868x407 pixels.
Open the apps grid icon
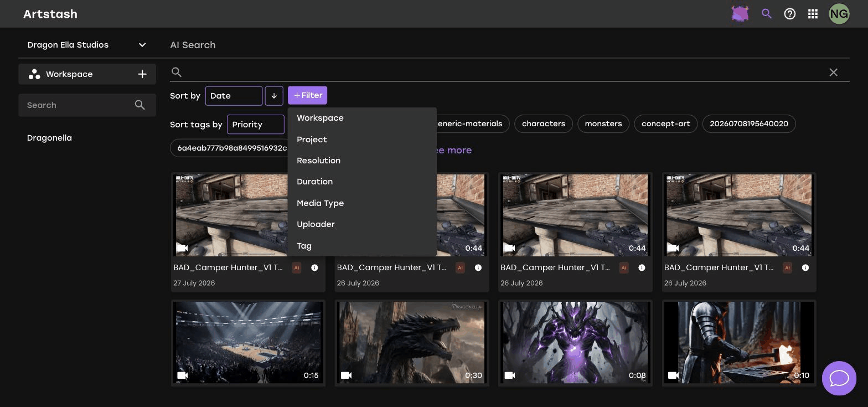coord(813,14)
